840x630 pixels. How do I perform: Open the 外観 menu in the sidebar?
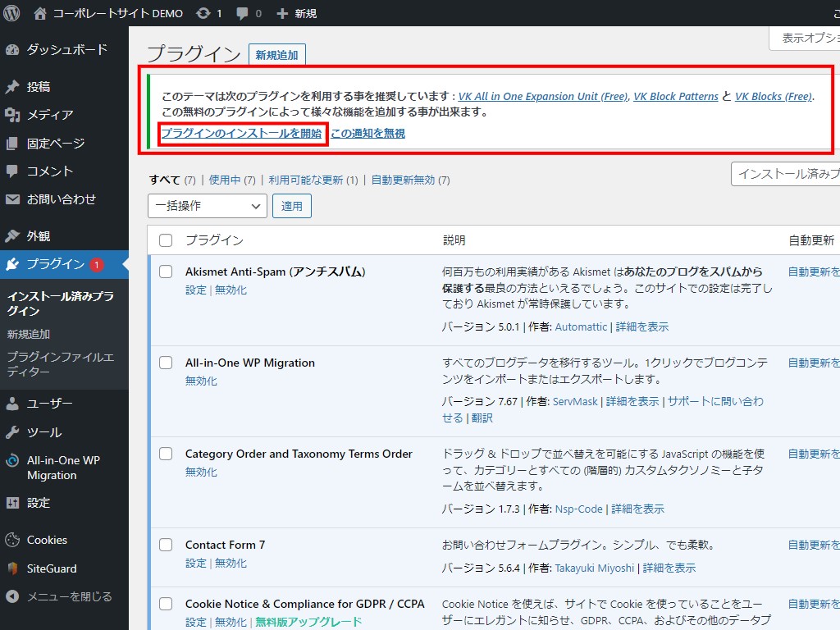(39, 236)
